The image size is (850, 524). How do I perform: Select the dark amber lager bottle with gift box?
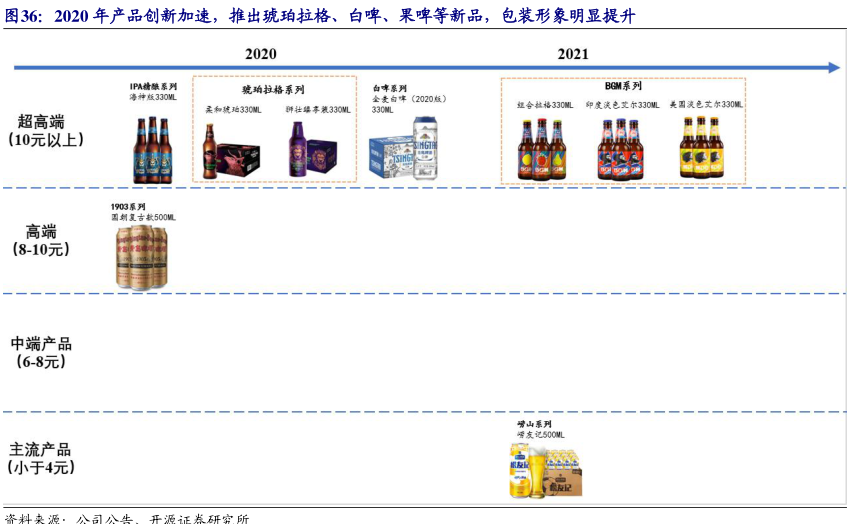click(231, 151)
